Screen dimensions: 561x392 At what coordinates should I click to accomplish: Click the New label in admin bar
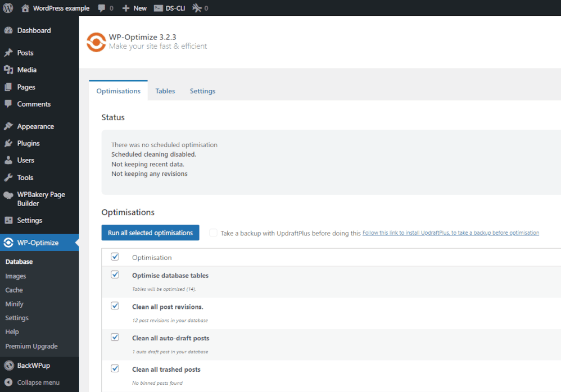coord(140,8)
